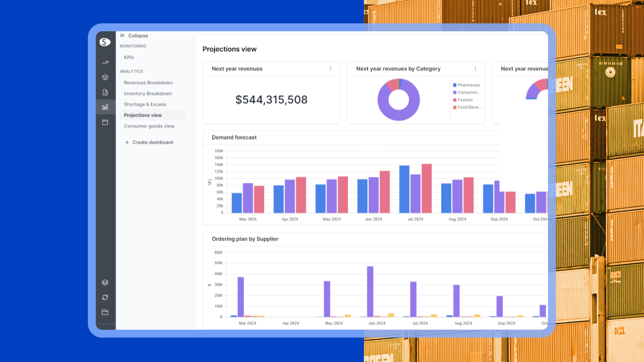644x362 pixels.
Task: Select the bar chart analytics icon
Action: click(x=105, y=107)
